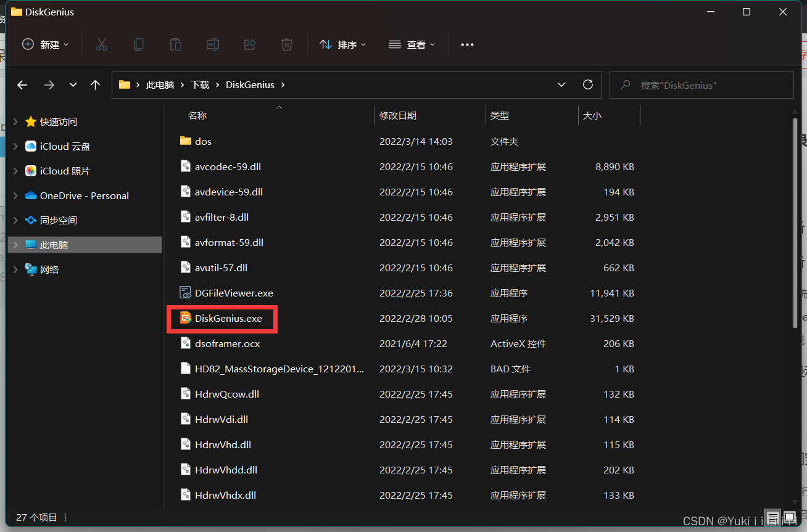This screenshot has width=807, height=532.
Task: Select the avformat-59.dll file name
Action: pyautogui.click(x=229, y=242)
